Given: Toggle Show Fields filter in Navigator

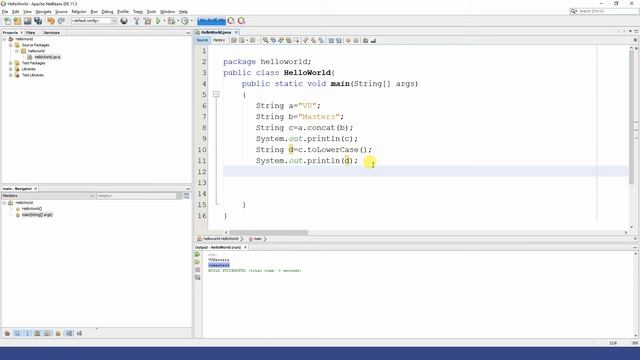Looking at the screenshot, I should click(18, 333).
